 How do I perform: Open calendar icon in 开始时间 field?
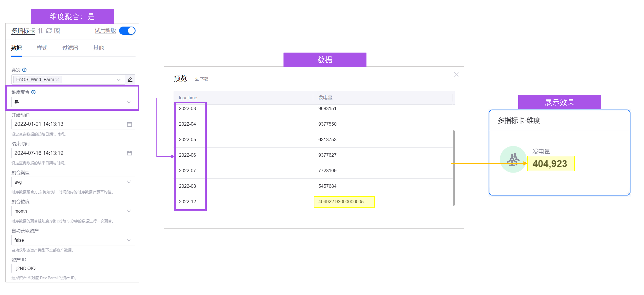tap(129, 124)
